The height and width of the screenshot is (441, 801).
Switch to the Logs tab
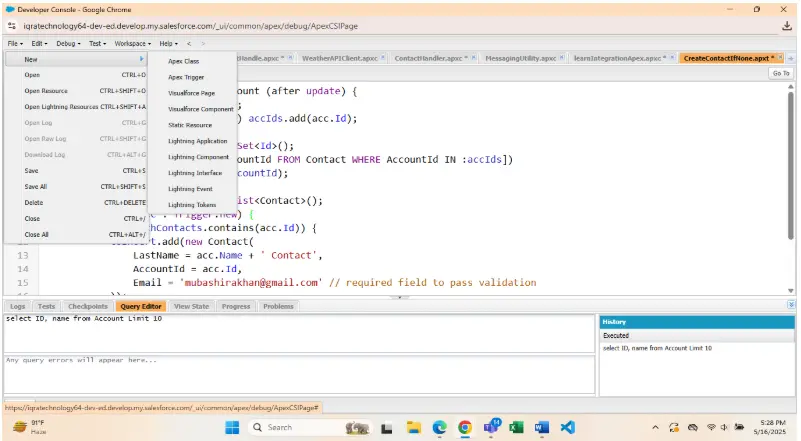tap(17, 306)
